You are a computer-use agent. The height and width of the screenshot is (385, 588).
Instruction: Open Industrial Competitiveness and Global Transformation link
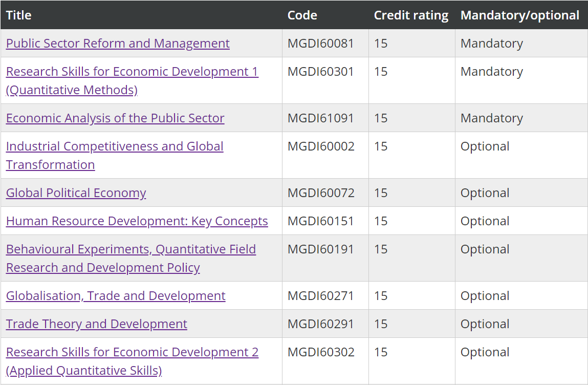pos(115,146)
